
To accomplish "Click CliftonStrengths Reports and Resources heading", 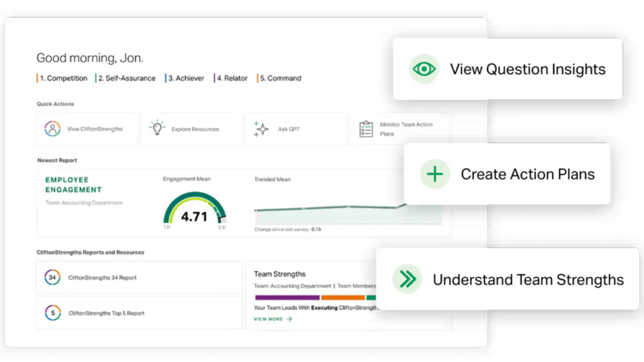I will pos(90,252).
